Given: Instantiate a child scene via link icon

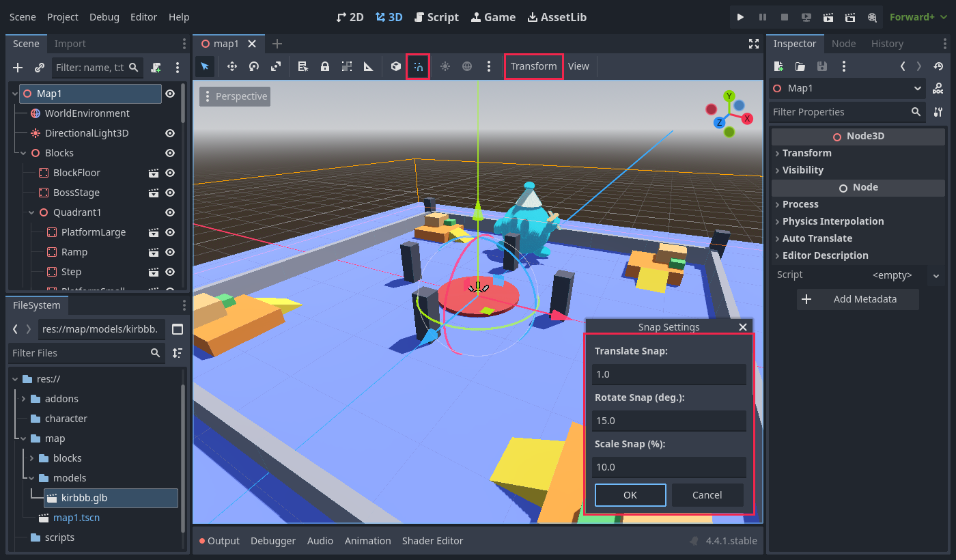Looking at the screenshot, I should (40, 68).
